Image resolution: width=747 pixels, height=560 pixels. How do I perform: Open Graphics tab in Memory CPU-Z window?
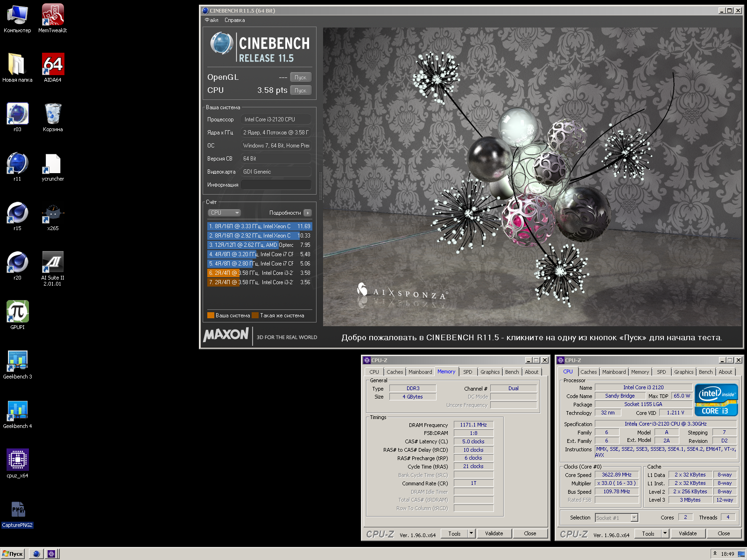490,372
